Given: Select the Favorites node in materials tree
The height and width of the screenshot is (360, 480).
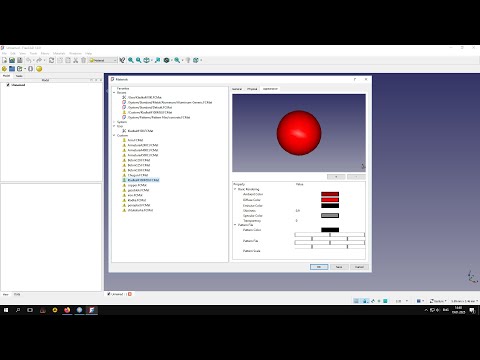Looking at the screenshot, I should 123,88.
